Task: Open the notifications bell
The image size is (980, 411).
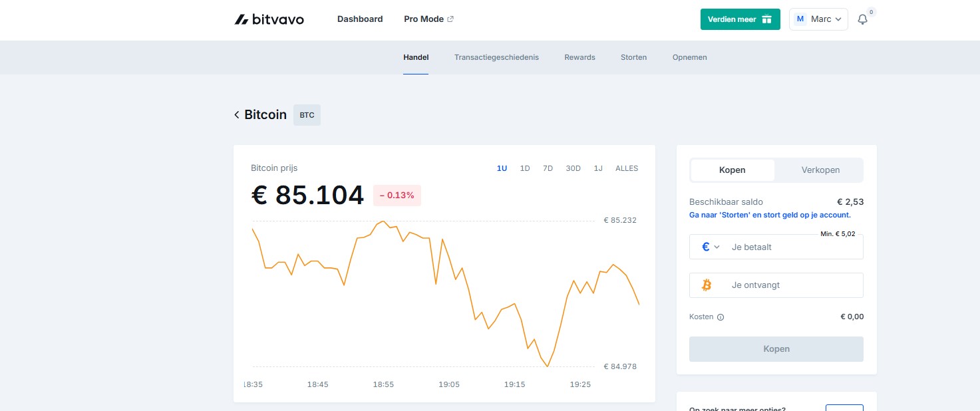Action: tap(862, 19)
